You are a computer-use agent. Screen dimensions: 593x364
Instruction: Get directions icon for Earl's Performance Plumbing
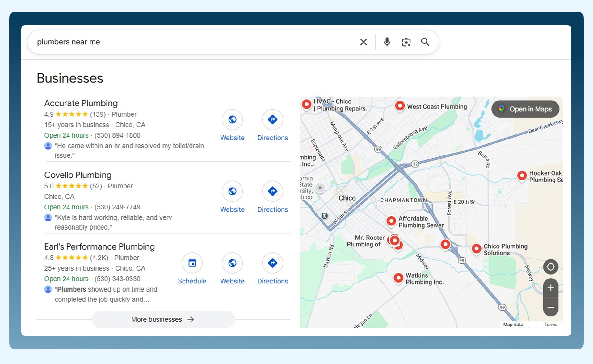[272, 263]
